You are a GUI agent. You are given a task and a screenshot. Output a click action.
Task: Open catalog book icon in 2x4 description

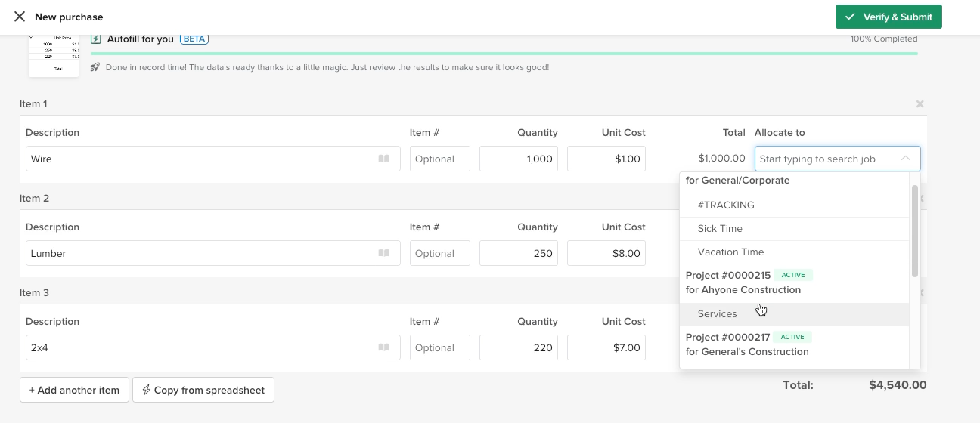pyautogui.click(x=384, y=347)
